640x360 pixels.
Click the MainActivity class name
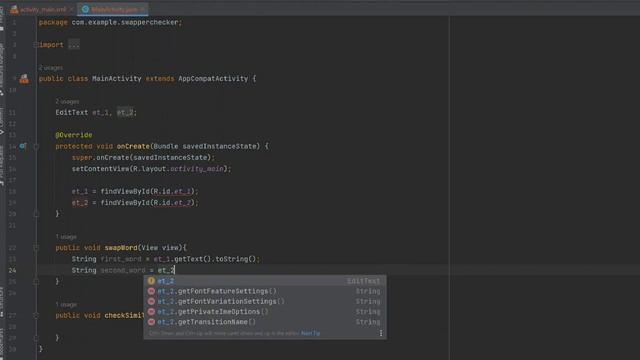click(x=117, y=79)
